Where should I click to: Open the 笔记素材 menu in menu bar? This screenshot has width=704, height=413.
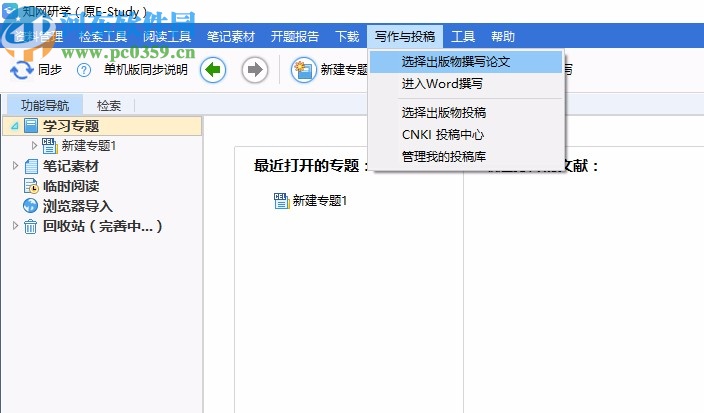tap(231, 36)
